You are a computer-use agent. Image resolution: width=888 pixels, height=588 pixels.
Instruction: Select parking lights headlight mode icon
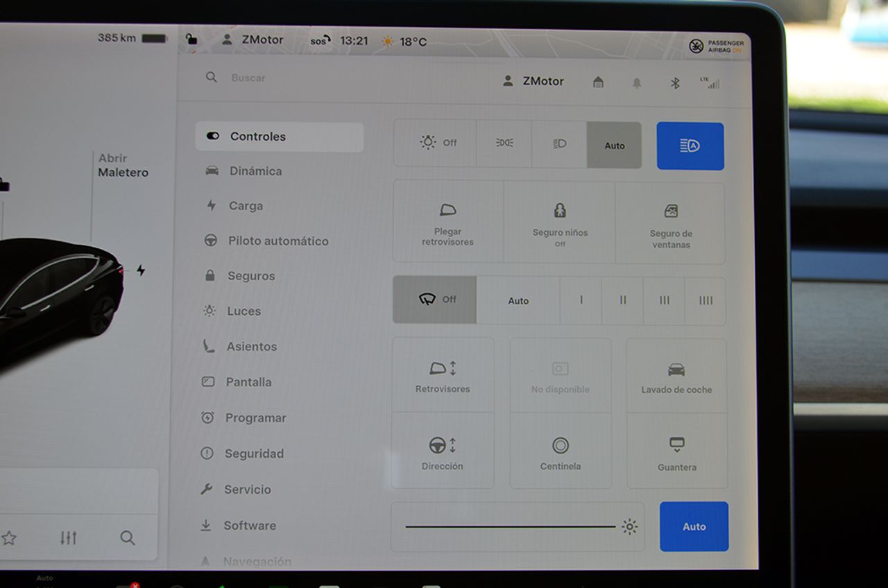click(504, 144)
